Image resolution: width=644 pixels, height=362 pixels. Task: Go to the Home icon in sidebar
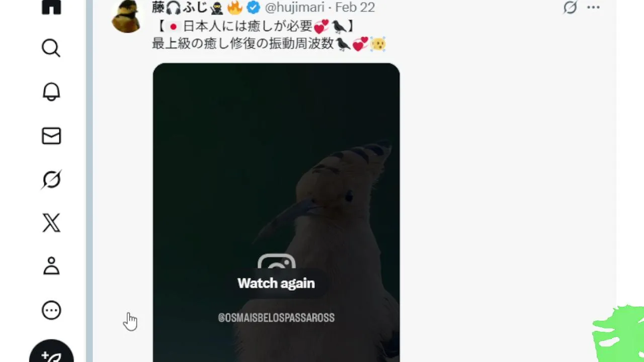(x=51, y=7)
